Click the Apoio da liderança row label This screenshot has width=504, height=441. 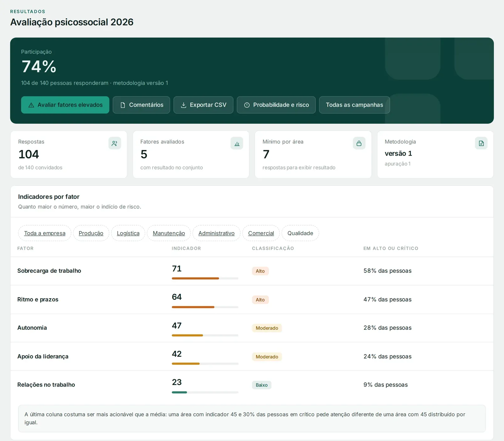pyautogui.click(x=43, y=357)
